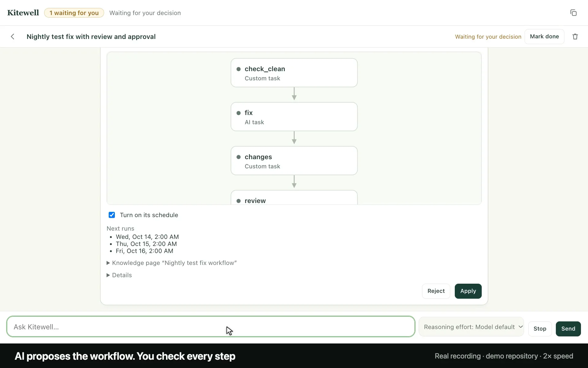Image resolution: width=588 pixels, height=368 pixels.
Task: Open the copy windows icon at top right
Action: pyautogui.click(x=573, y=13)
